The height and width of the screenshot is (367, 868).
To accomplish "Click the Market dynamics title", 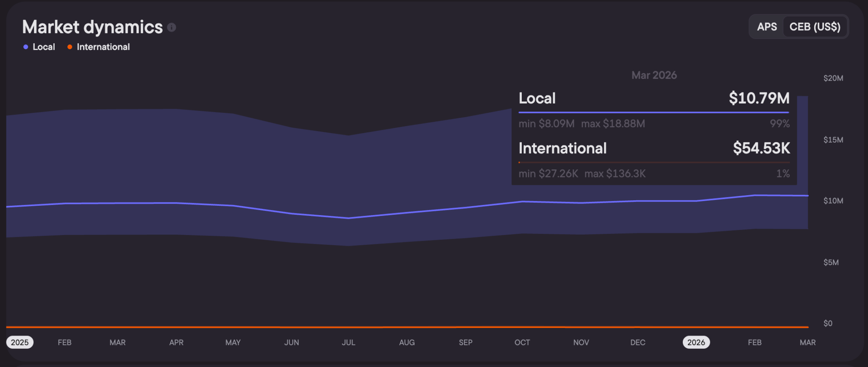I will click(x=92, y=27).
